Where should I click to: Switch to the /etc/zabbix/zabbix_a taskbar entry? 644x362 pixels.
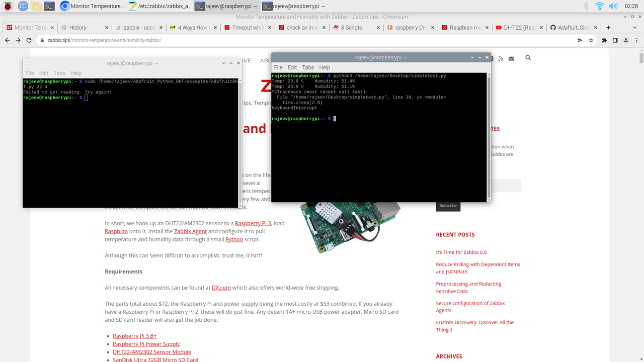click(x=160, y=6)
